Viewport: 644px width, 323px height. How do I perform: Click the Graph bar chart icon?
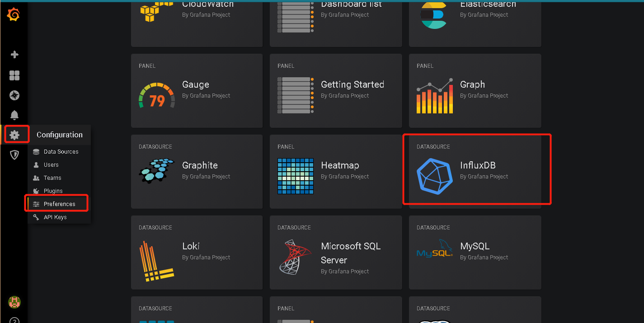point(434,96)
